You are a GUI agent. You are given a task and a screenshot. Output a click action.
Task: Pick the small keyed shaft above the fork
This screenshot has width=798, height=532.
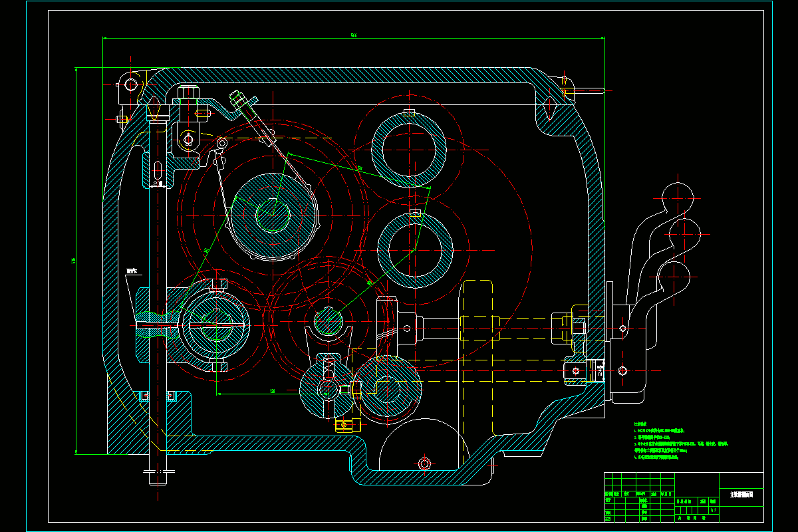point(329,323)
